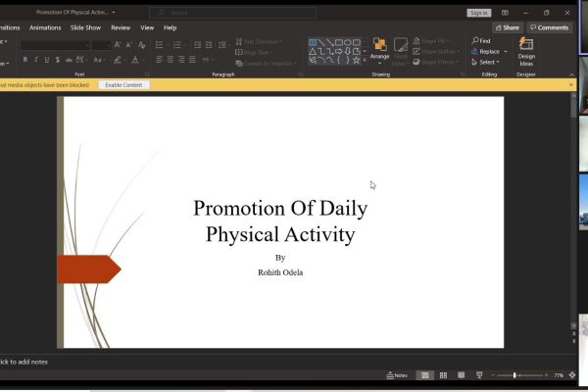Apply bulleted list
This screenshot has width=588, height=392.
click(159, 45)
